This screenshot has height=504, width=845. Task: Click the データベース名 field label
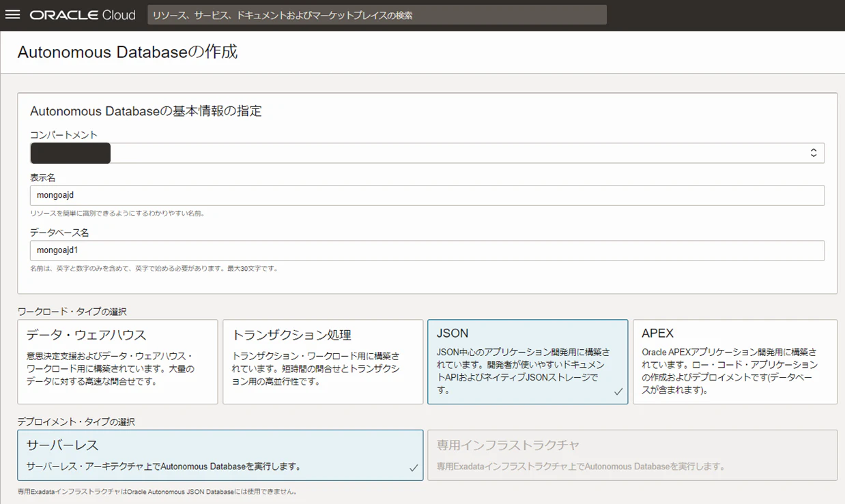click(59, 233)
